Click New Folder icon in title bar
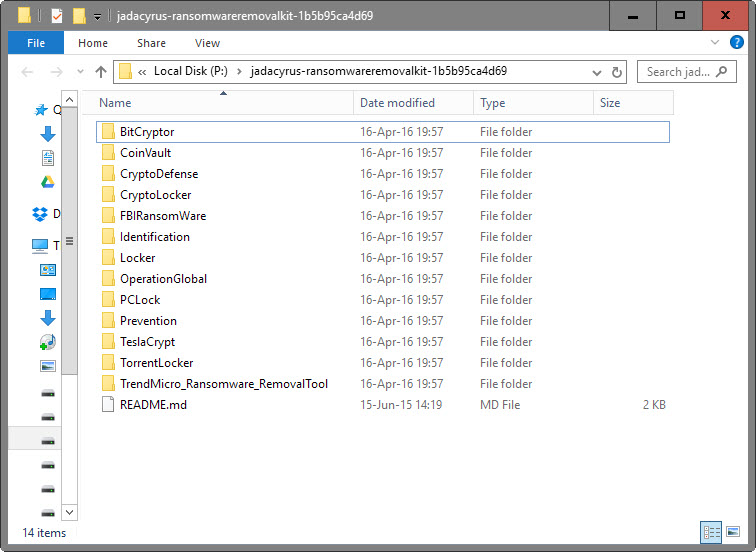The image size is (756, 552). click(x=79, y=15)
